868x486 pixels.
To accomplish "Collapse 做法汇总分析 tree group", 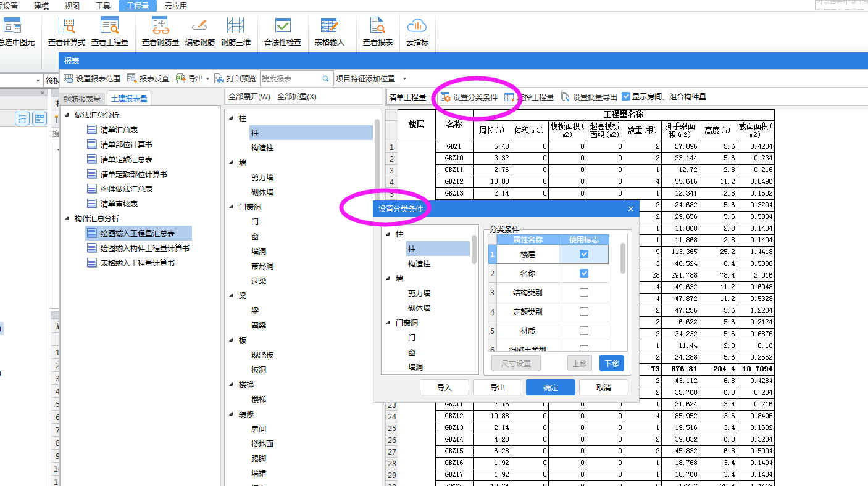I will click(x=68, y=115).
